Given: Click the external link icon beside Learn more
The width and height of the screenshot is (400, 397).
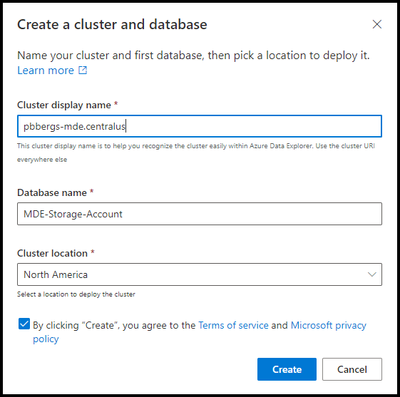Looking at the screenshot, I should click(83, 70).
